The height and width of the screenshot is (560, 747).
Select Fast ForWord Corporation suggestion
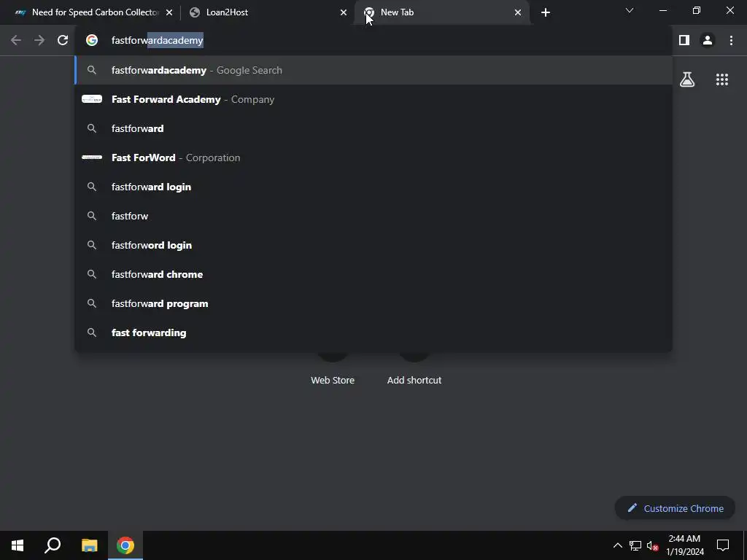[x=373, y=157]
